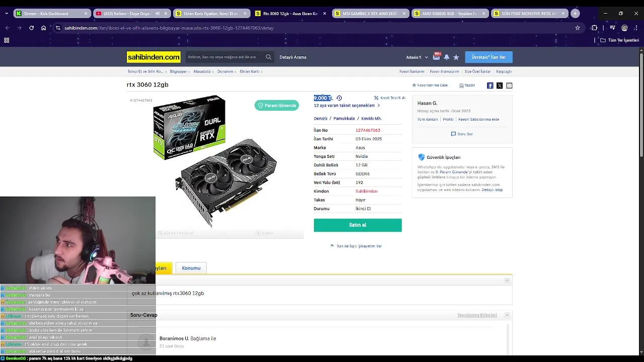644x362 pixels.
Task: Collapse the description section arrow
Action: (x=507, y=280)
